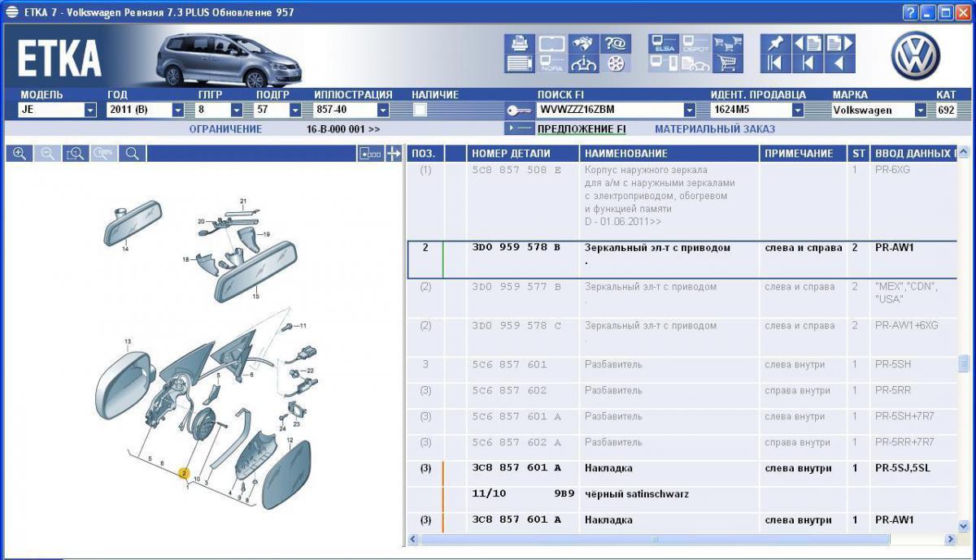Zoom in on the illustration

20,154
